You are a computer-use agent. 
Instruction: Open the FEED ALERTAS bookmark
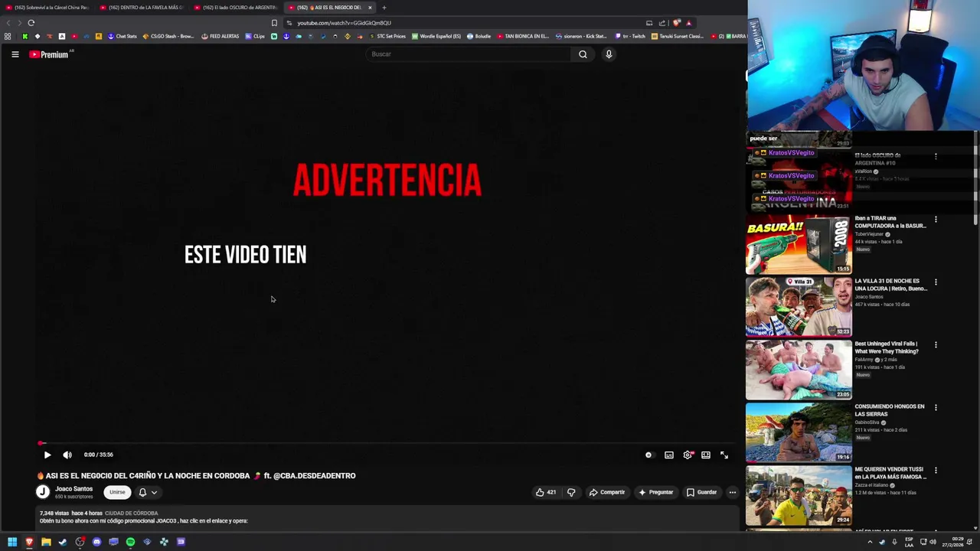220,36
